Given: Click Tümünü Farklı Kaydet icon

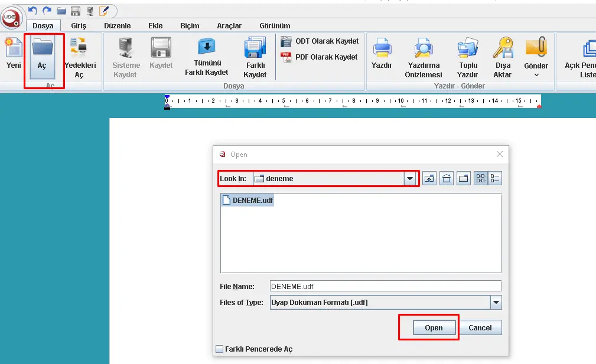Looking at the screenshot, I should click(207, 47).
